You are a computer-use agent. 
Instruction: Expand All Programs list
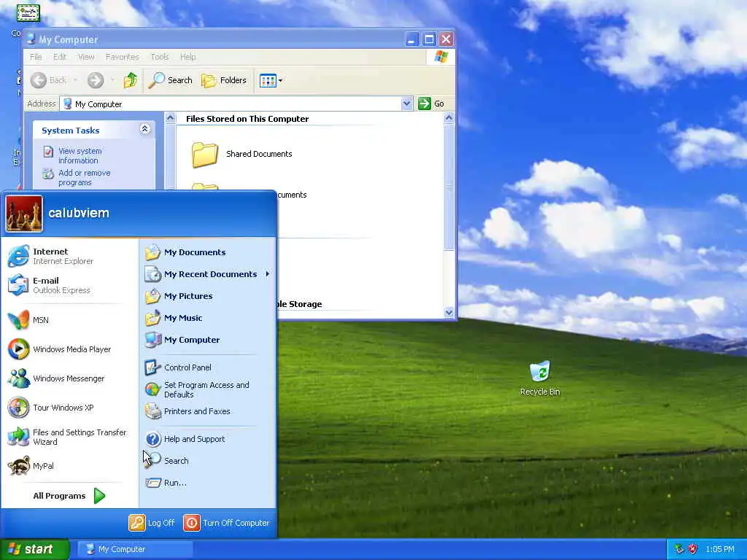pyautogui.click(x=69, y=496)
